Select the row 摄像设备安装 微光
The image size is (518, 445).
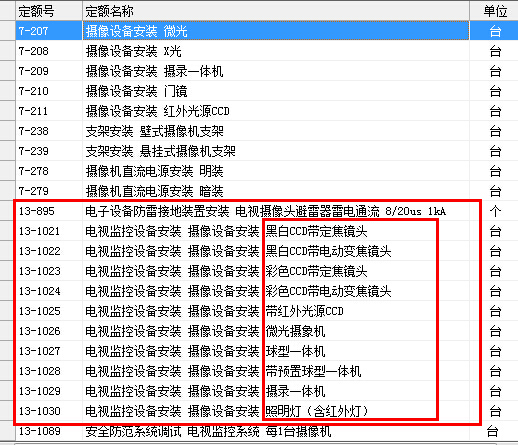[x=276, y=31]
